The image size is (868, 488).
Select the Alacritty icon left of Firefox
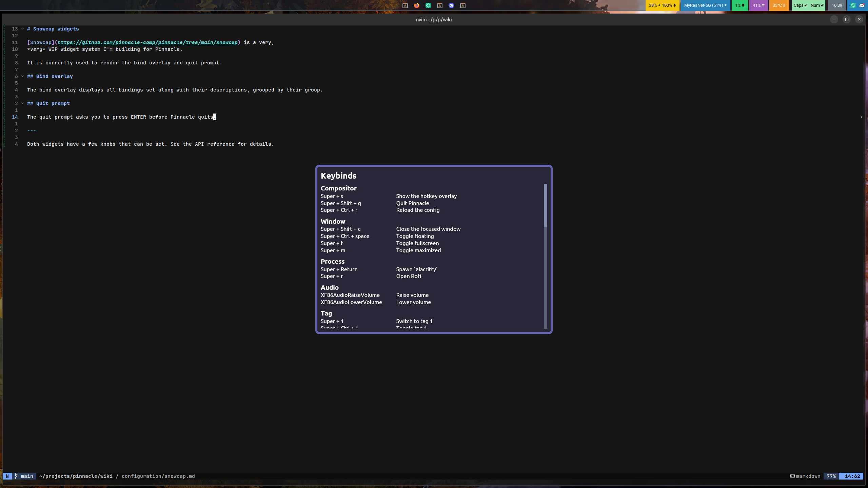(x=405, y=5)
